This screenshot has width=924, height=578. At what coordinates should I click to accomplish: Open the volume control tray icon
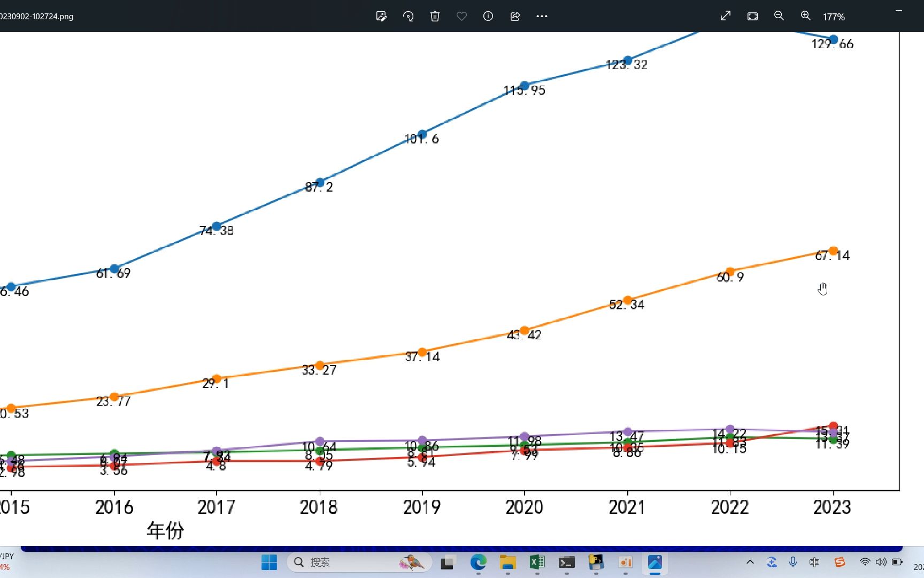click(x=881, y=562)
